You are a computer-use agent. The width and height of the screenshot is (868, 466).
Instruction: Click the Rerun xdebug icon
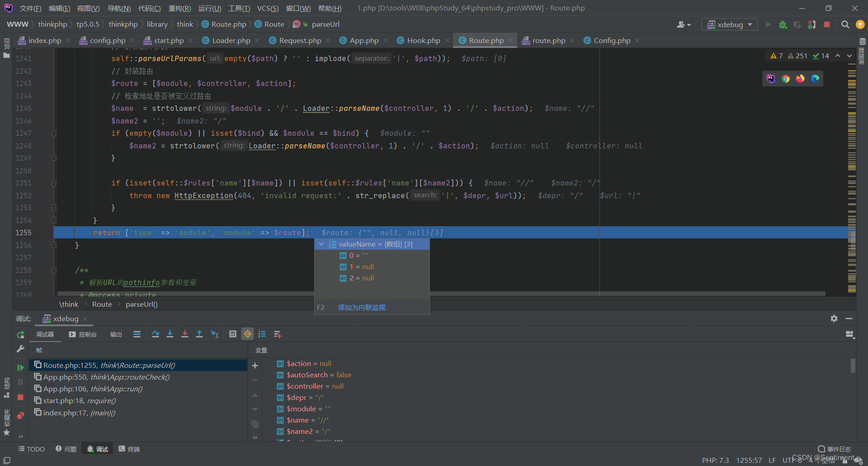(20, 335)
